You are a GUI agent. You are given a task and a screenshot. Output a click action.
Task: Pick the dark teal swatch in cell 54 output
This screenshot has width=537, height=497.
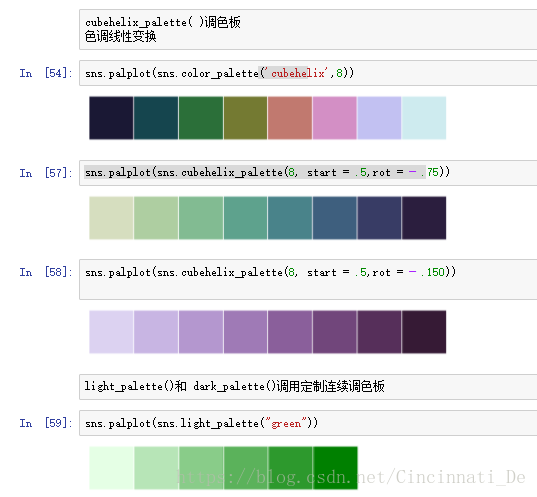156,118
